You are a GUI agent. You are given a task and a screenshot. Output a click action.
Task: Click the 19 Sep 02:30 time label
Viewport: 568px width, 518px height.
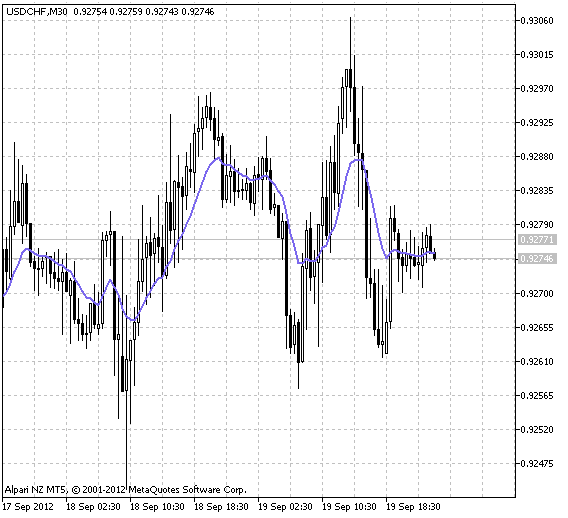(x=285, y=507)
